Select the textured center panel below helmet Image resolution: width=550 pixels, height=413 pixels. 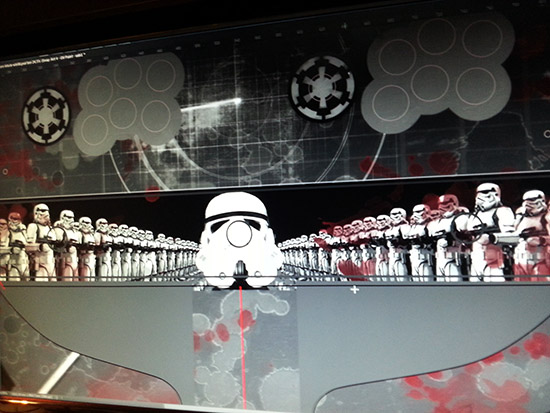click(x=245, y=349)
